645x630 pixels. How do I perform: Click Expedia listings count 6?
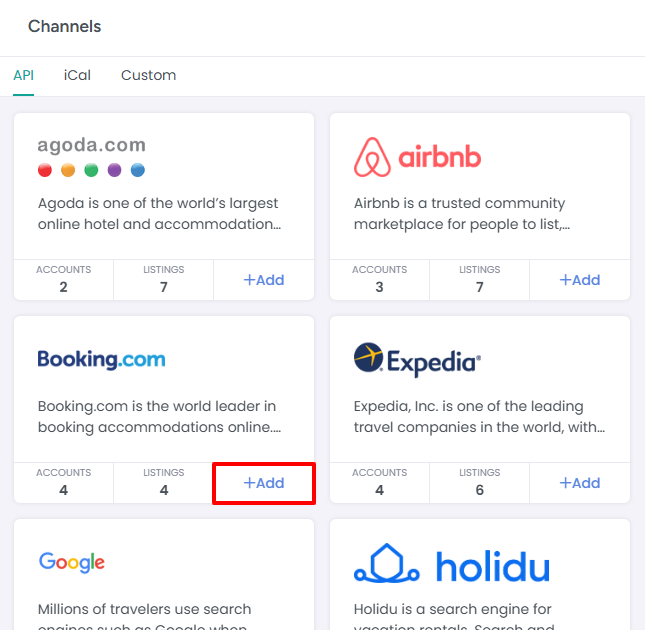480,483
